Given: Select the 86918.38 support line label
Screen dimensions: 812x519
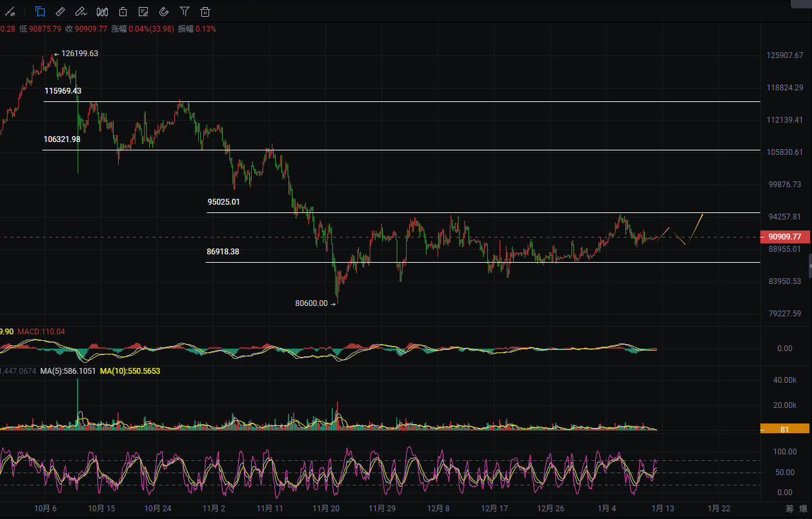Looking at the screenshot, I should [x=223, y=252].
